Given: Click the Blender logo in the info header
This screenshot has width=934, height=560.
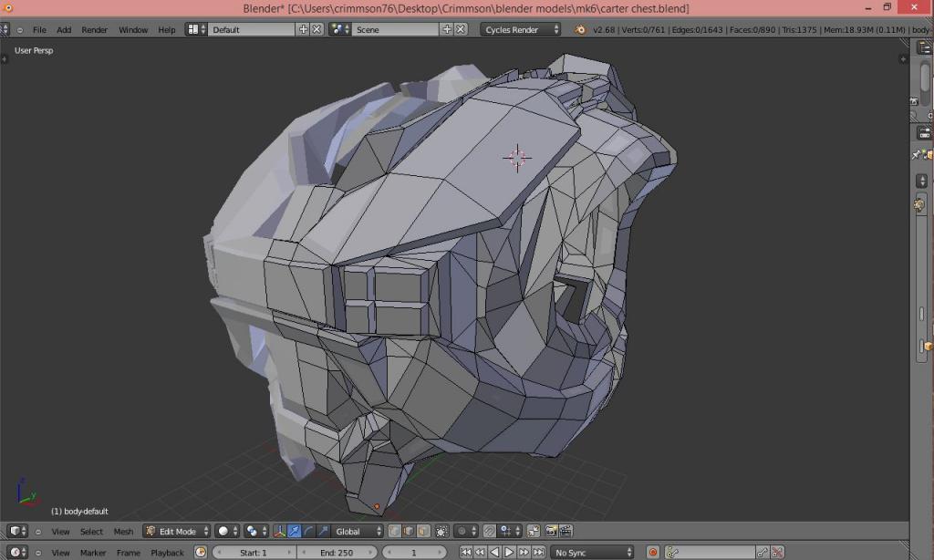Looking at the screenshot, I should (579, 29).
